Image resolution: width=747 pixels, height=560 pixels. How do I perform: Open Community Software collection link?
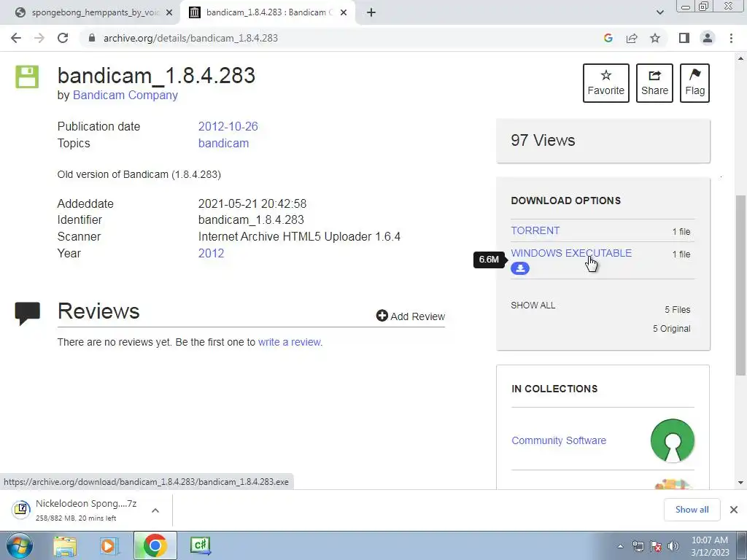click(559, 440)
